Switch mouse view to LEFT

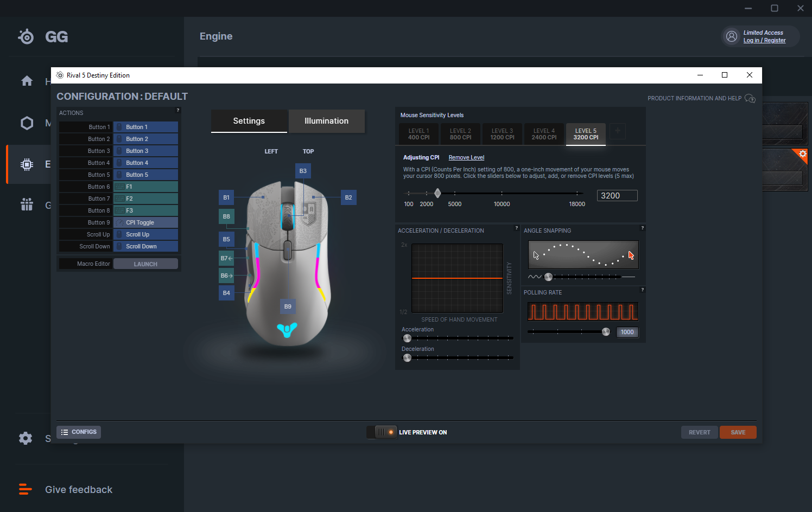pyautogui.click(x=271, y=151)
